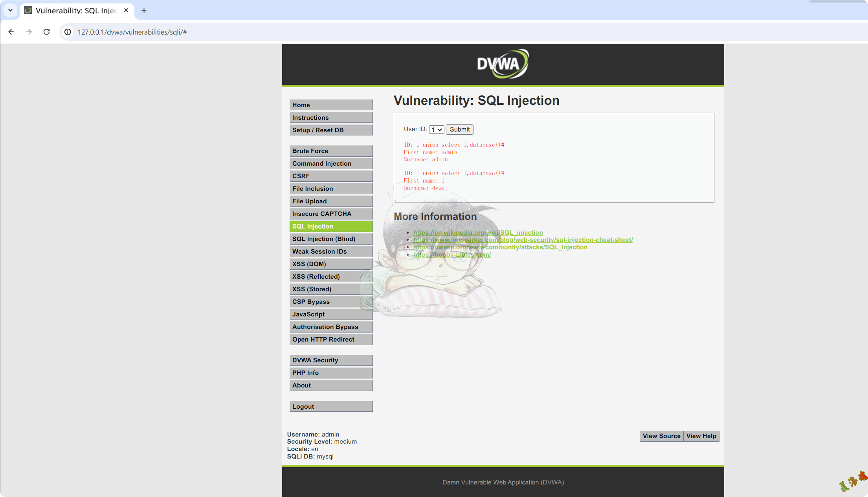Screen dimensions: 868x497
Task: Click the View Help button
Action: point(701,436)
